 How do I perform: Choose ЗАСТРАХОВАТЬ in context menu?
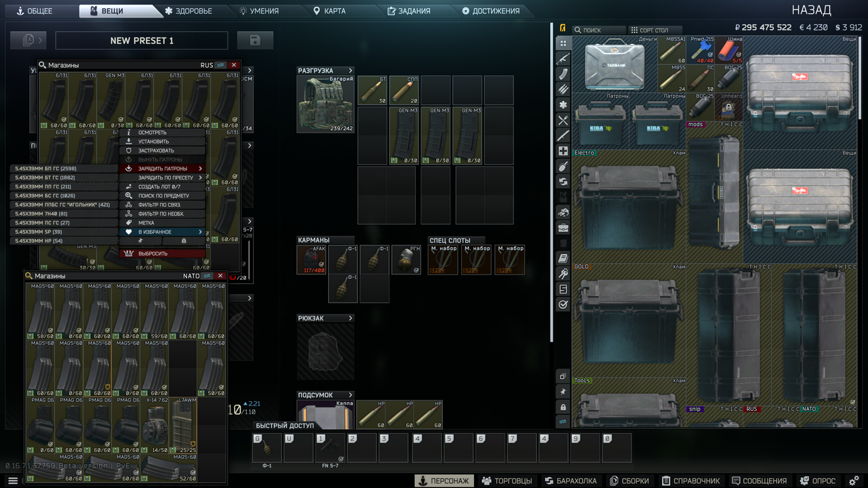pyautogui.click(x=162, y=150)
